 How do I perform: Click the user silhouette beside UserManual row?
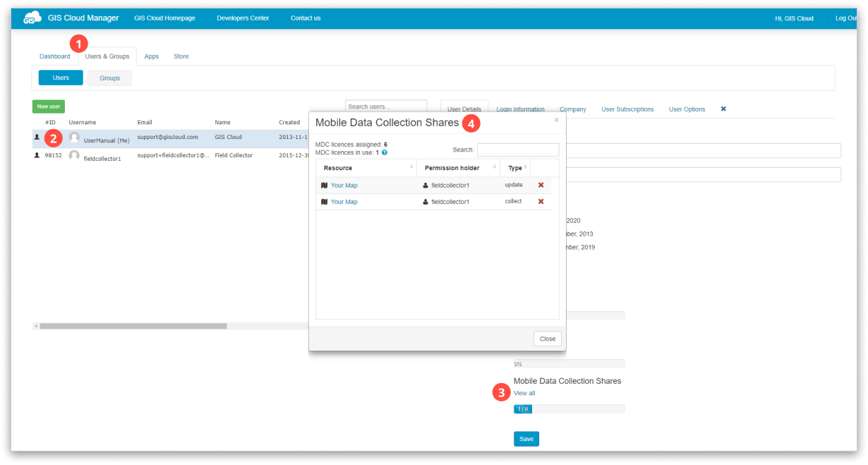pos(37,138)
